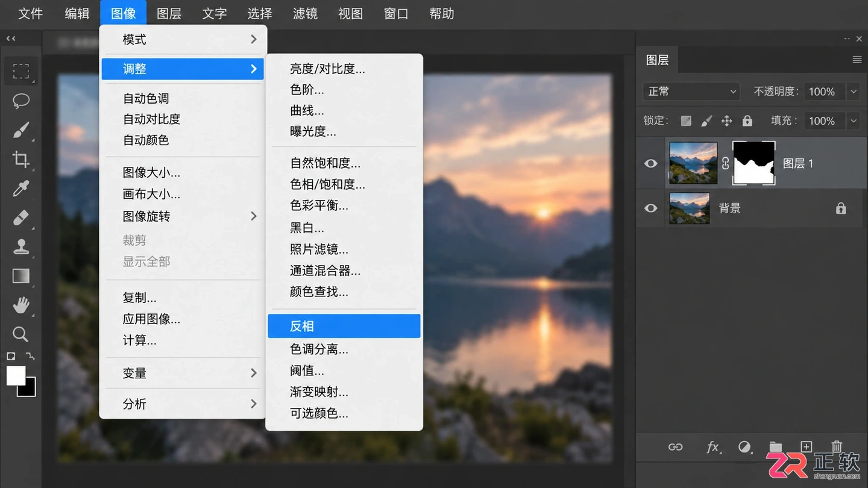Expand the 变量 submenu
Screen dimensions: 868x488
[x=183, y=374]
